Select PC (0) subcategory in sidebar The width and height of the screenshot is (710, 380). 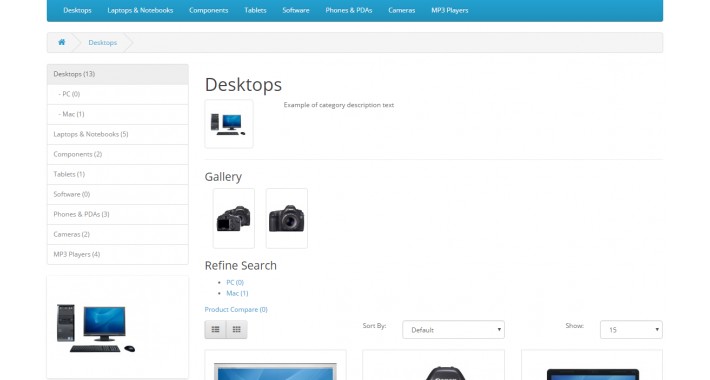pos(118,94)
